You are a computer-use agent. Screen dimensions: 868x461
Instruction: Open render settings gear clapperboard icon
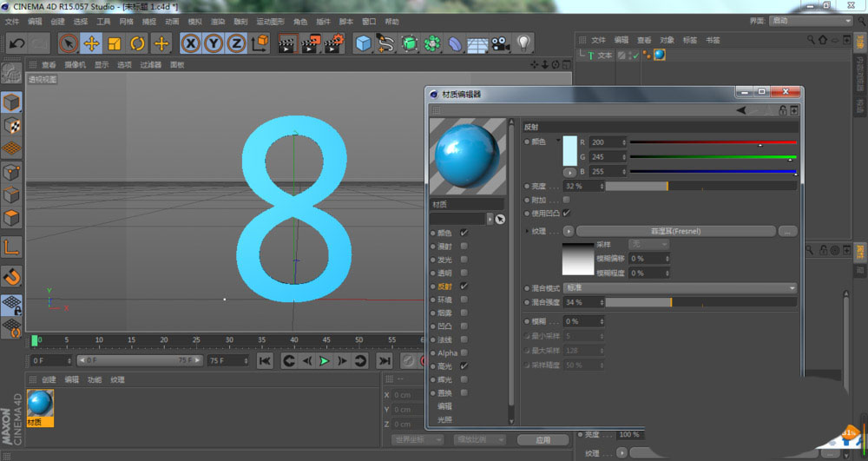tap(334, 43)
